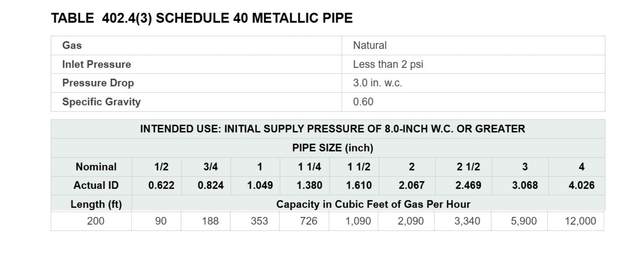The height and width of the screenshot is (253, 644).
Task: Click the "INTENDED USE" header row text
Action: coord(332,129)
